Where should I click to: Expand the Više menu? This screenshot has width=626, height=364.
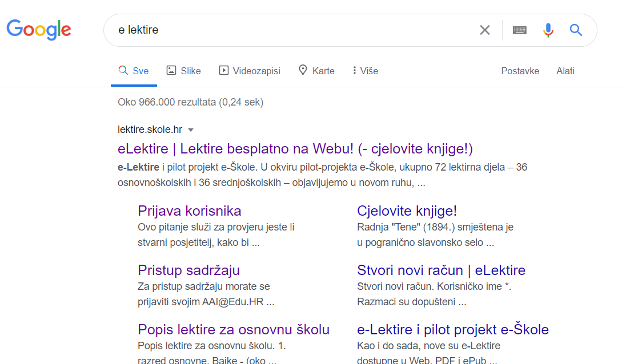point(365,71)
